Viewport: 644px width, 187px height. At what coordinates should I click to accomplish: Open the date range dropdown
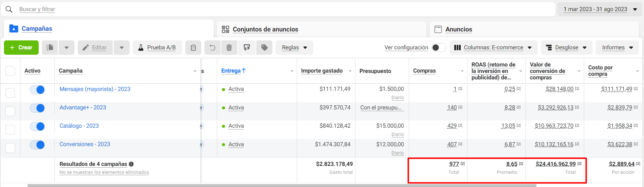(599, 9)
